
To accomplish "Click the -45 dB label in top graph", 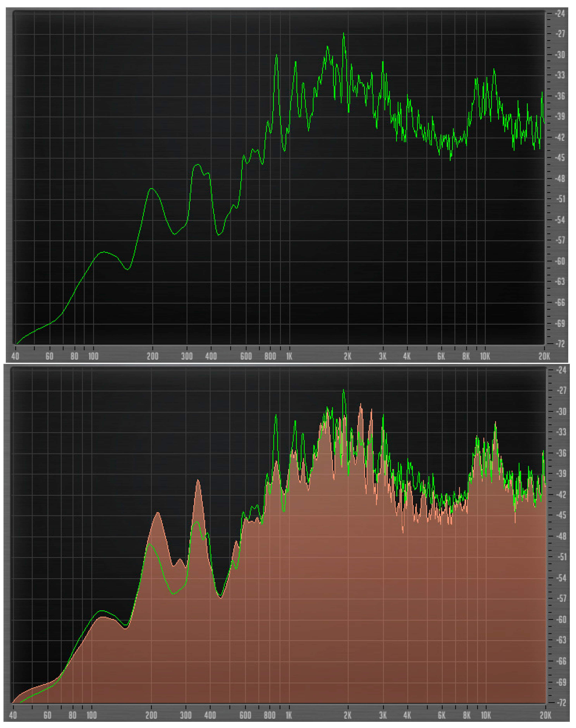I will (560, 158).
